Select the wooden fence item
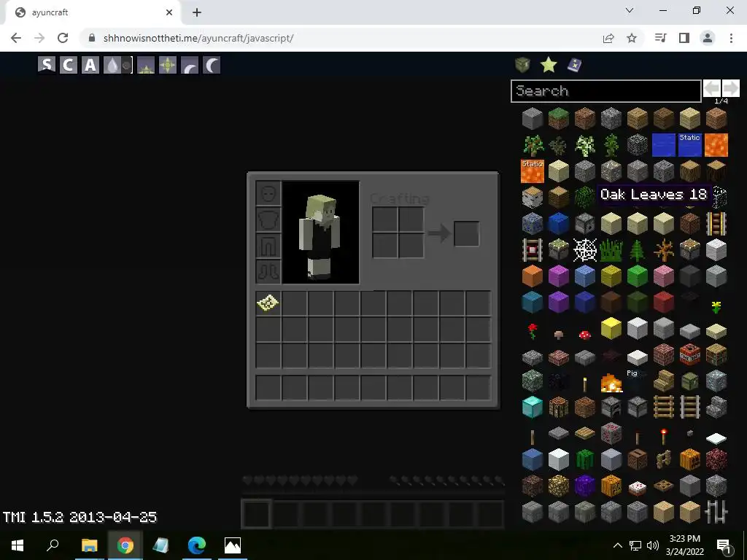747x560 pixels. 663,459
